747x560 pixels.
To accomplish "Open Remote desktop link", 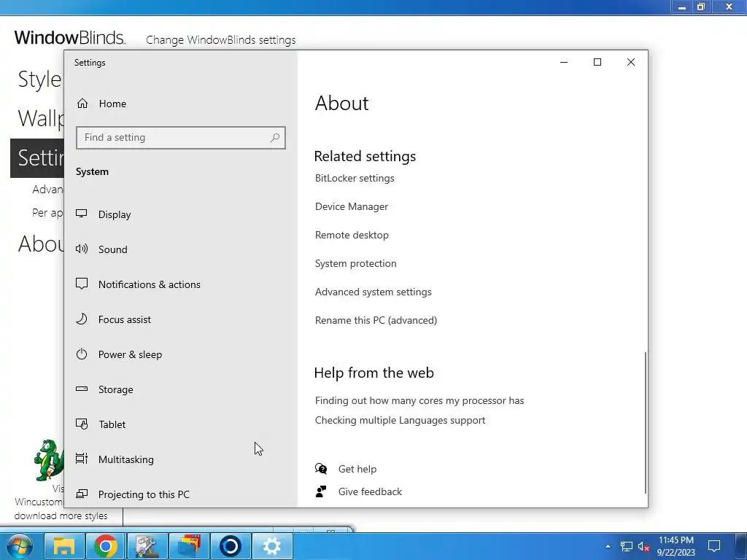I will click(352, 235).
